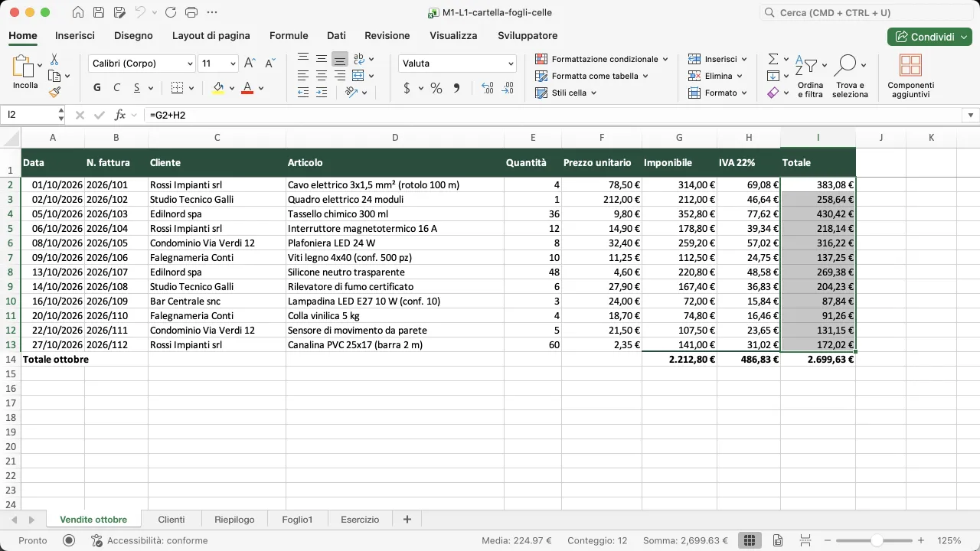The image size is (980, 551).
Task: Click the macro record status icon
Action: point(69,540)
